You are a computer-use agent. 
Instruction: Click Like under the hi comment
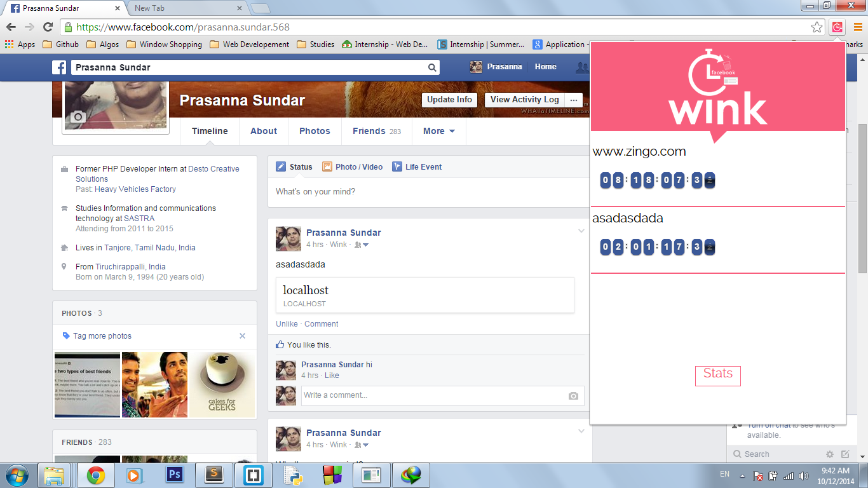tap(332, 376)
